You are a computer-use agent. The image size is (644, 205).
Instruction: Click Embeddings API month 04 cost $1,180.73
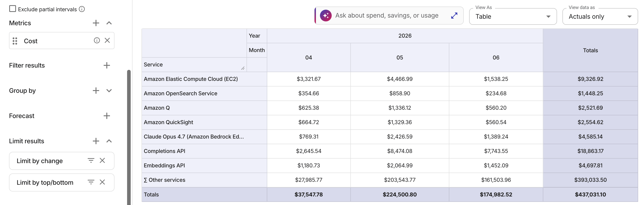tap(308, 166)
